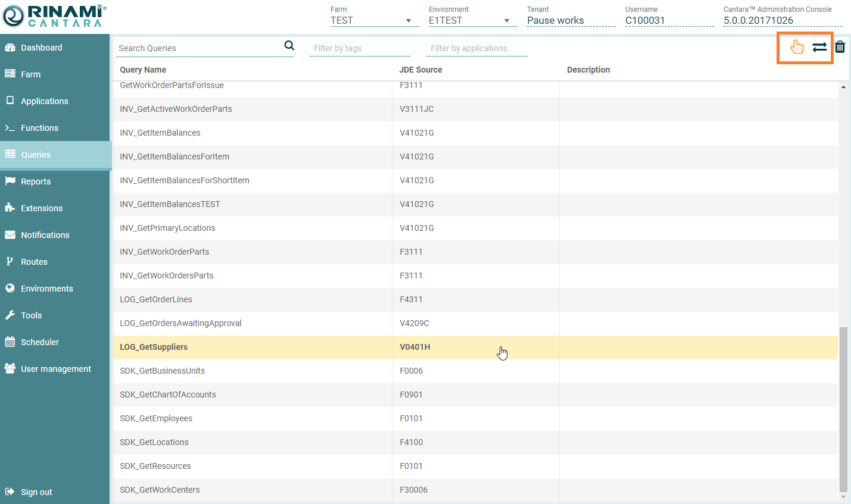Click the search magnifier icon

[x=289, y=46]
